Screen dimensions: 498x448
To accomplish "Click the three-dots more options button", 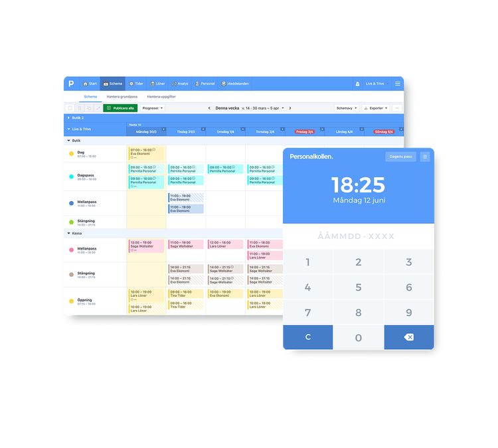I will click(x=397, y=108).
